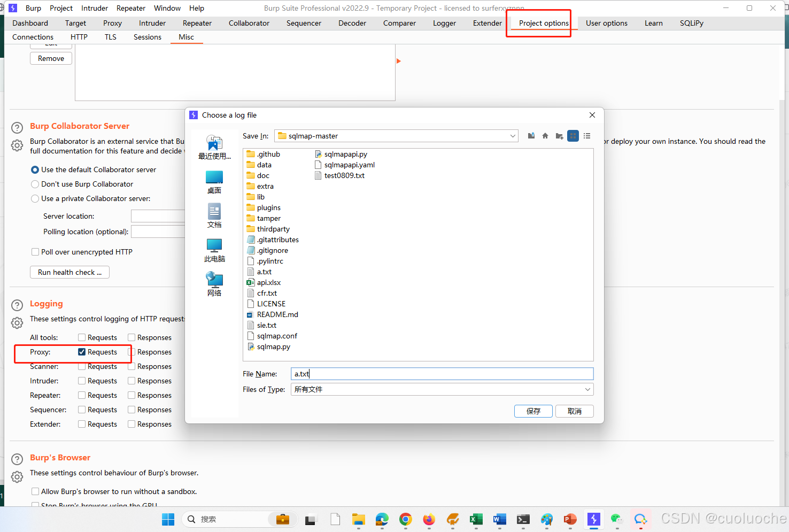Select the tamper folder in file list
This screenshot has width=789, height=532.
(264, 218)
